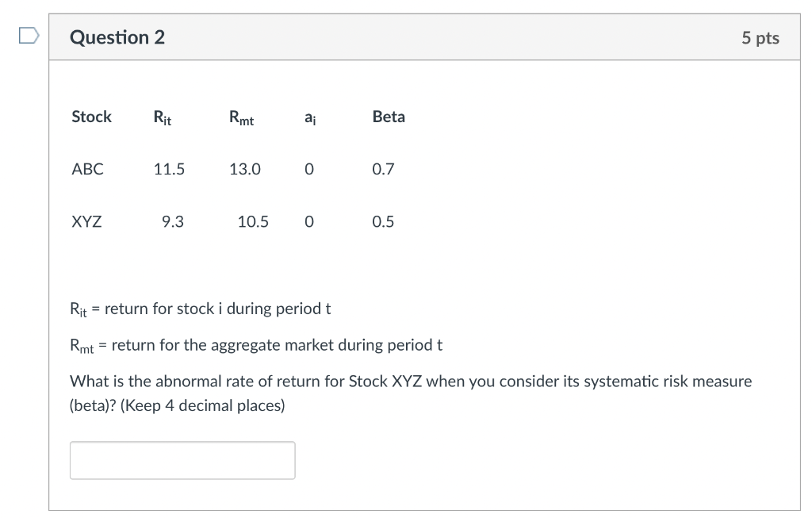This screenshot has height=518, width=812.
Task: Click the Question 2 heading
Action: (x=117, y=37)
